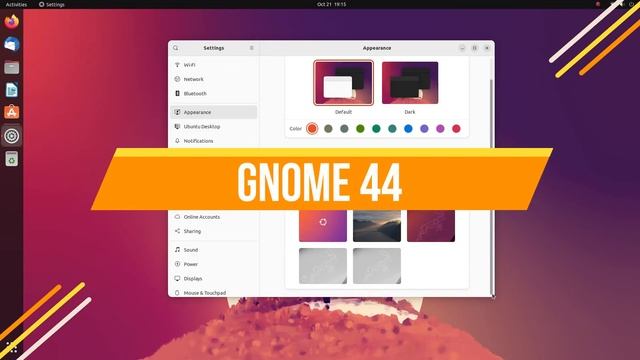Choose the first gray wallpaper thumbnail

coord(323,266)
